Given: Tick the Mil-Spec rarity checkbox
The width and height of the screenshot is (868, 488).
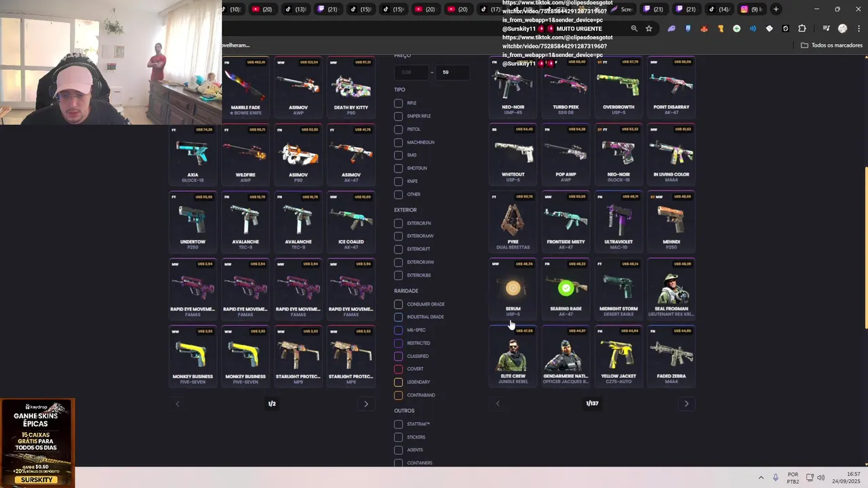Looking at the screenshot, I should [398, 330].
